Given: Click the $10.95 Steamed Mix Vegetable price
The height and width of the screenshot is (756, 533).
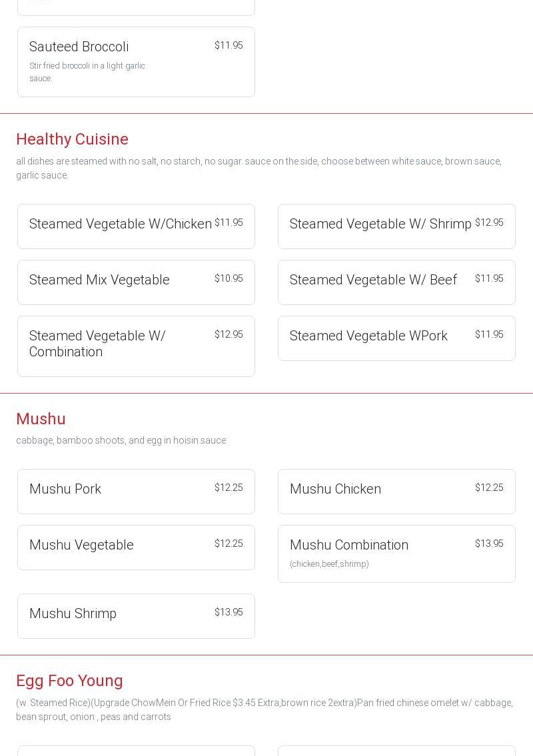Looking at the screenshot, I should pos(229,278).
